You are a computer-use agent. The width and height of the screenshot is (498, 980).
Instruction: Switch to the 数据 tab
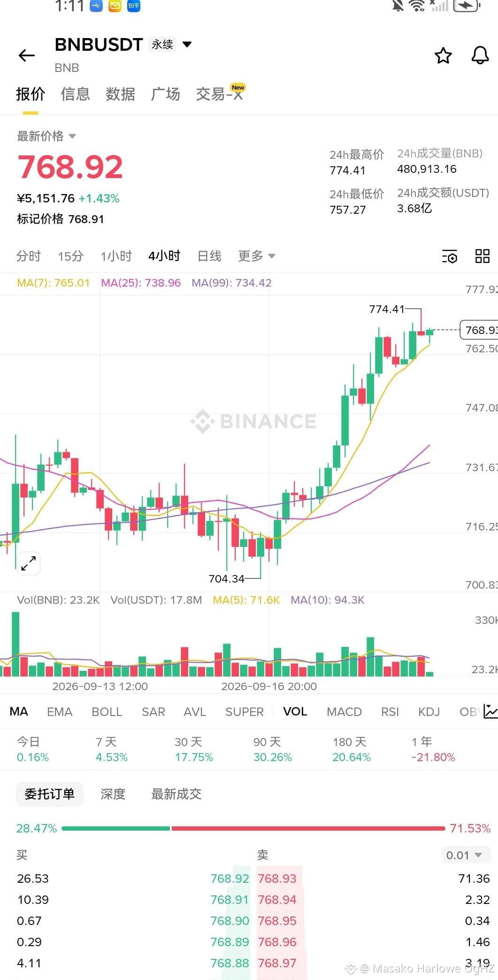click(121, 94)
